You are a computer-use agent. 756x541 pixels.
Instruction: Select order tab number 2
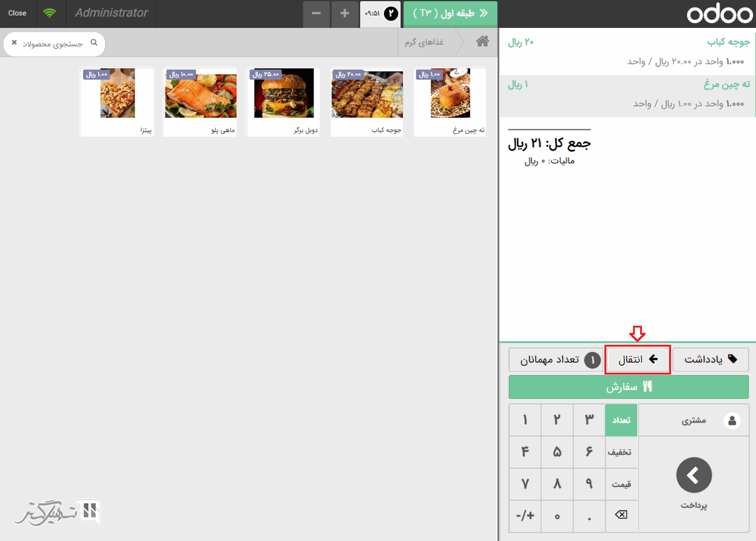380,13
